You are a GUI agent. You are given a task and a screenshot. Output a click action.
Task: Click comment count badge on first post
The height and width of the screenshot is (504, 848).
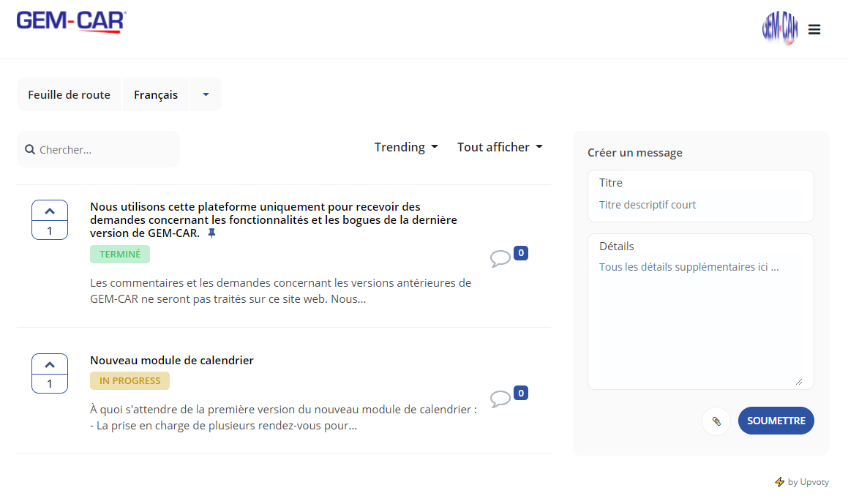521,252
